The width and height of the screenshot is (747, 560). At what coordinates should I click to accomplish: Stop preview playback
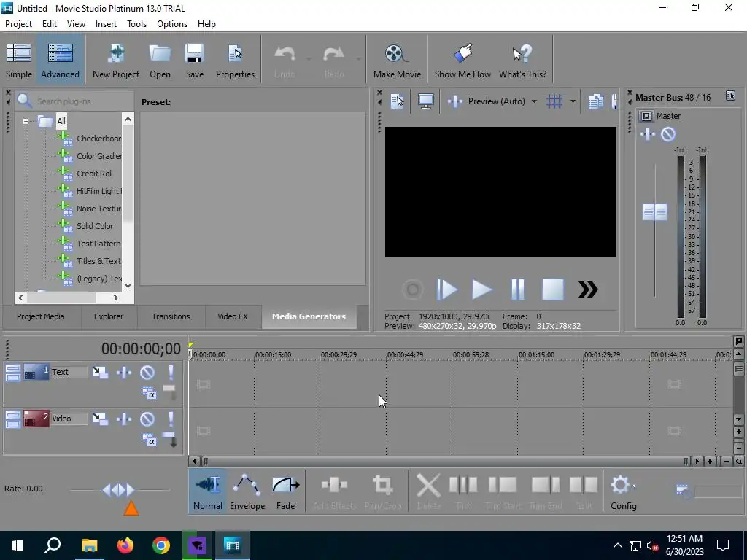[x=553, y=289]
